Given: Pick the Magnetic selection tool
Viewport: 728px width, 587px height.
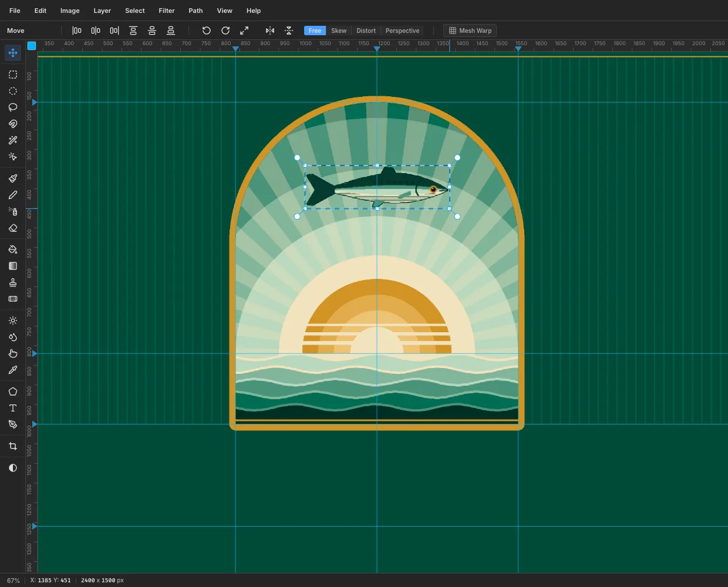Looking at the screenshot, I should click(x=13, y=124).
